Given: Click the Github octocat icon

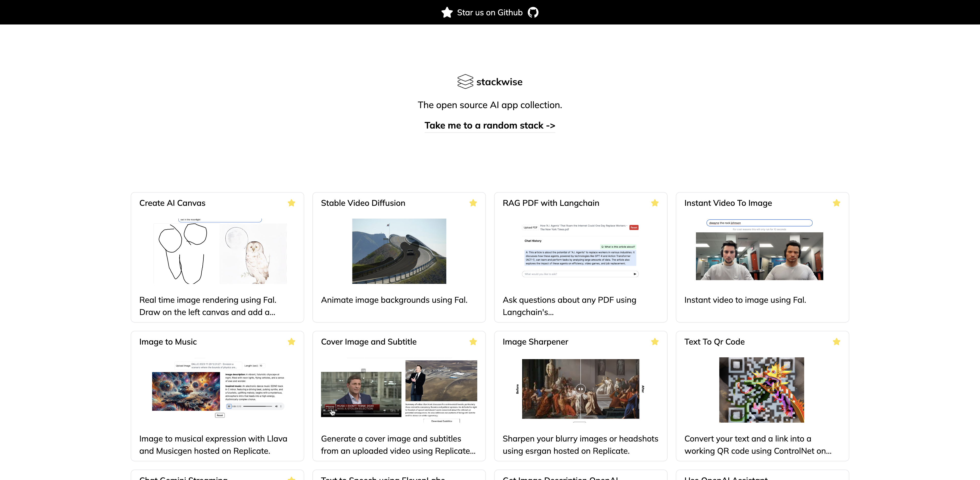Looking at the screenshot, I should coord(533,12).
